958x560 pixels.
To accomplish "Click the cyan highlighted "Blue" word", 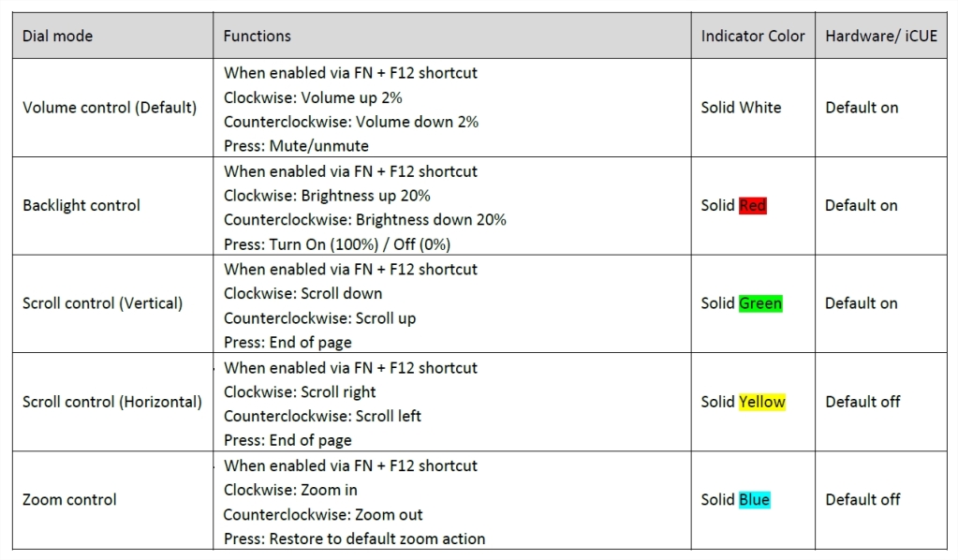I will [754, 500].
